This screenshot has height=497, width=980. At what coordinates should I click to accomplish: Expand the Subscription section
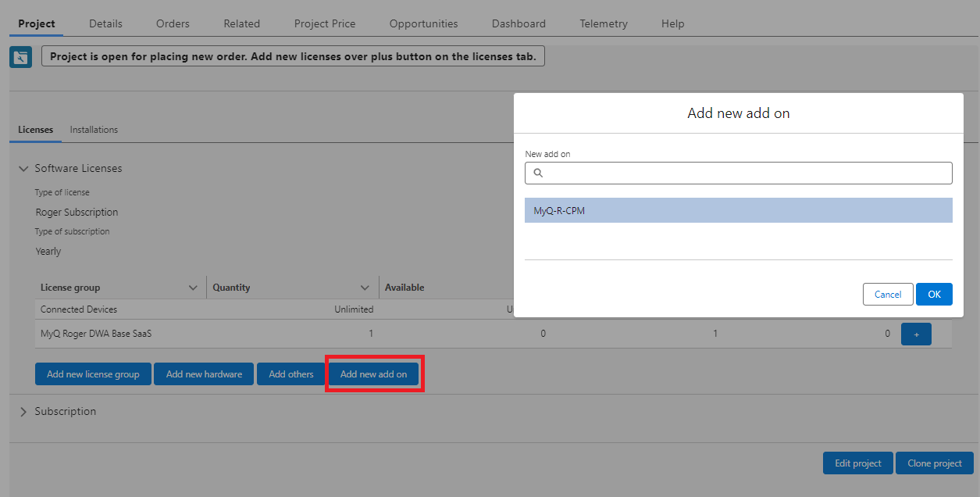pos(23,412)
